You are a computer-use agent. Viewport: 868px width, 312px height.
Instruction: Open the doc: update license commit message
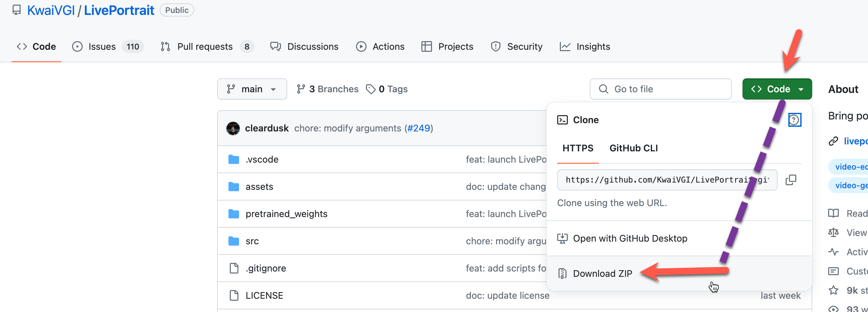(x=507, y=295)
